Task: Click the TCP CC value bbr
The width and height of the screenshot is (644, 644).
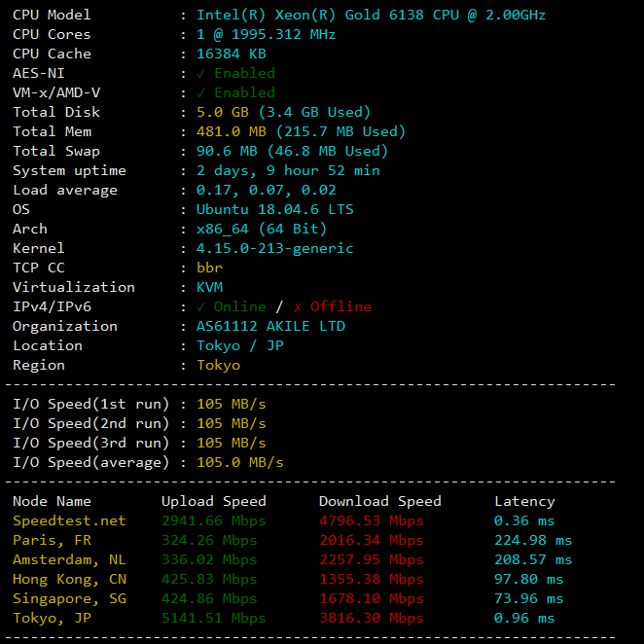Action: point(209,268)
